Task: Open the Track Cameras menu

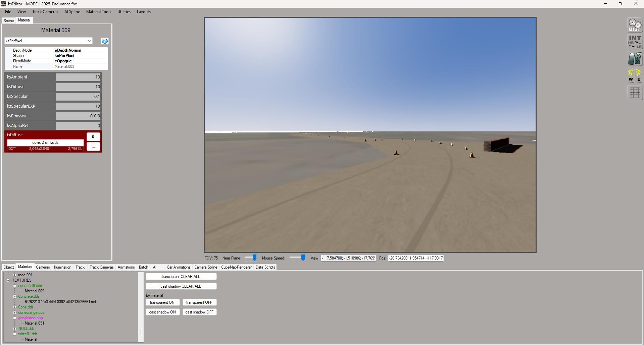Action: [x=45, y=12]
